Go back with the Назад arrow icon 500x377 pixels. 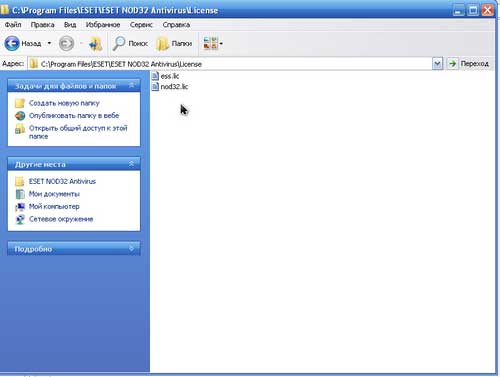(12, 43)
